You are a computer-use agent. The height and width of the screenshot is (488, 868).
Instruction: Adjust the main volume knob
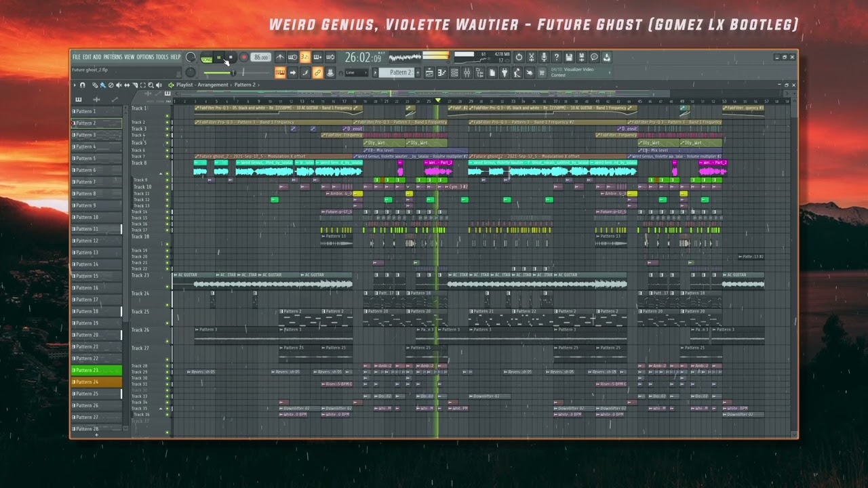click(191, 57)
